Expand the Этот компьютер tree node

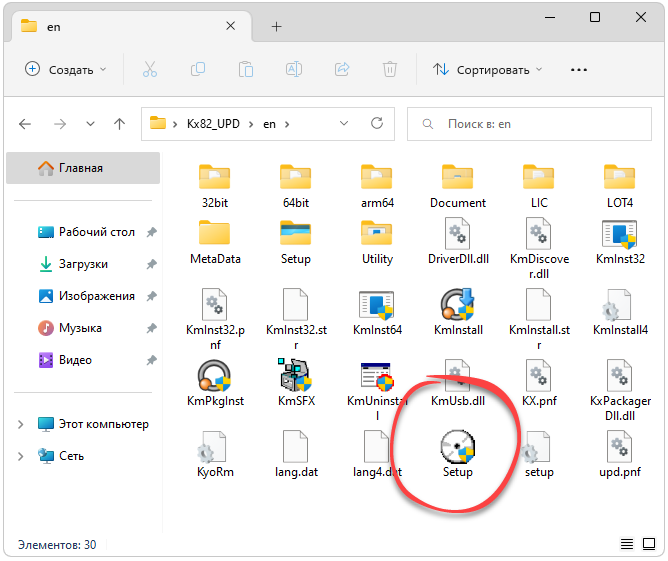tap(20, 424)
